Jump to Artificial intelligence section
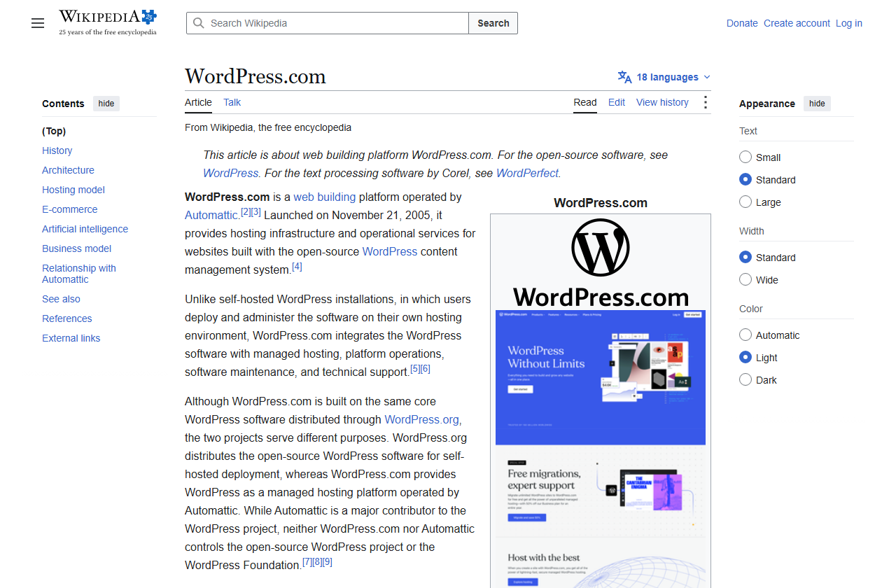The height and width of the screenshot is (588, 896). pos(85,229)
